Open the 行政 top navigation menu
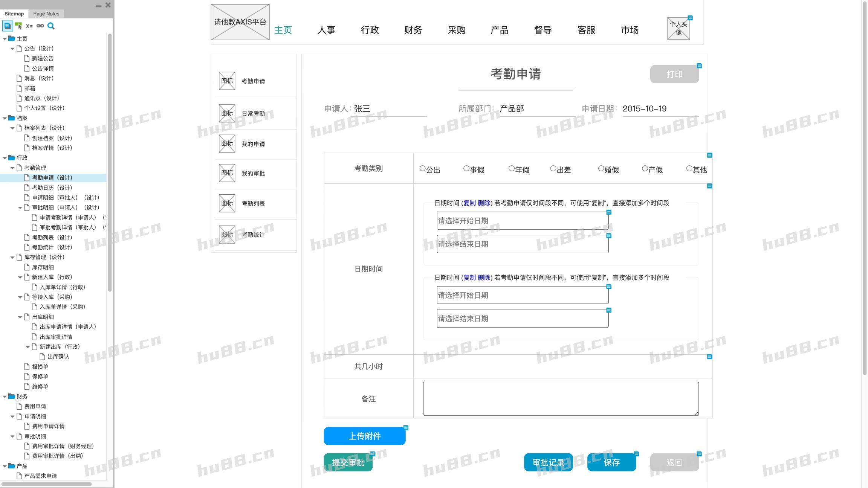Viewport: 868px width, 488px height. 370,30
